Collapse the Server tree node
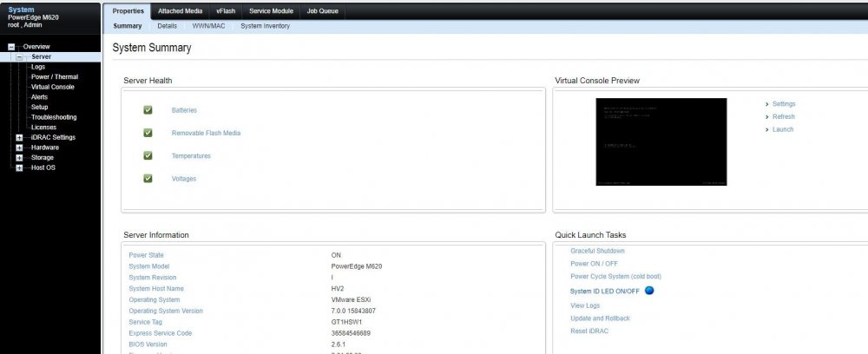This screenshot has width=868, height=354. 19,57
